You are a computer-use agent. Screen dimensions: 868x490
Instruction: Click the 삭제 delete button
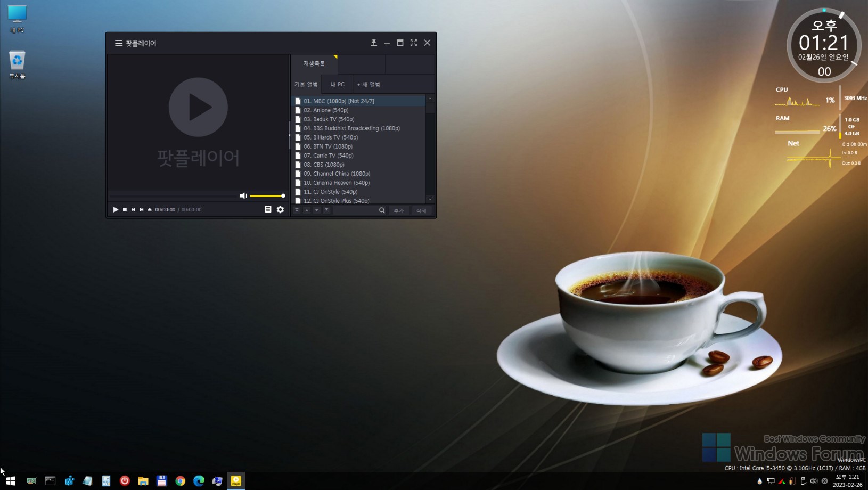pos(421,211)
